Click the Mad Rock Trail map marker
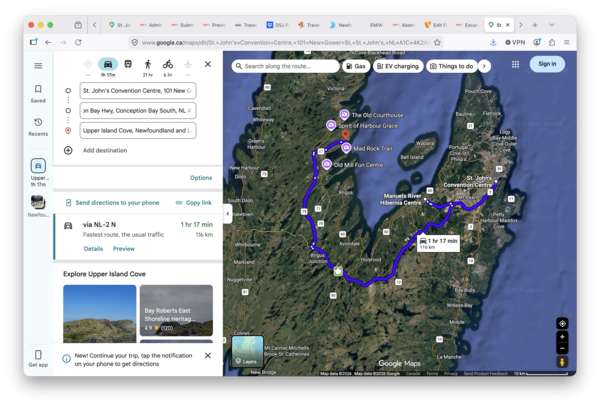Image resolution: width=600 pixels, height=407 pixels. tap(346, 148)
